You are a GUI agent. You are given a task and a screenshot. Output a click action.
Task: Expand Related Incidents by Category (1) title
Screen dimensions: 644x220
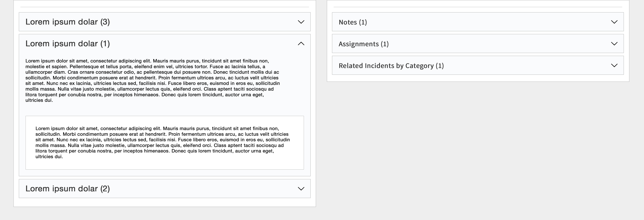click(x=391, y=66)
